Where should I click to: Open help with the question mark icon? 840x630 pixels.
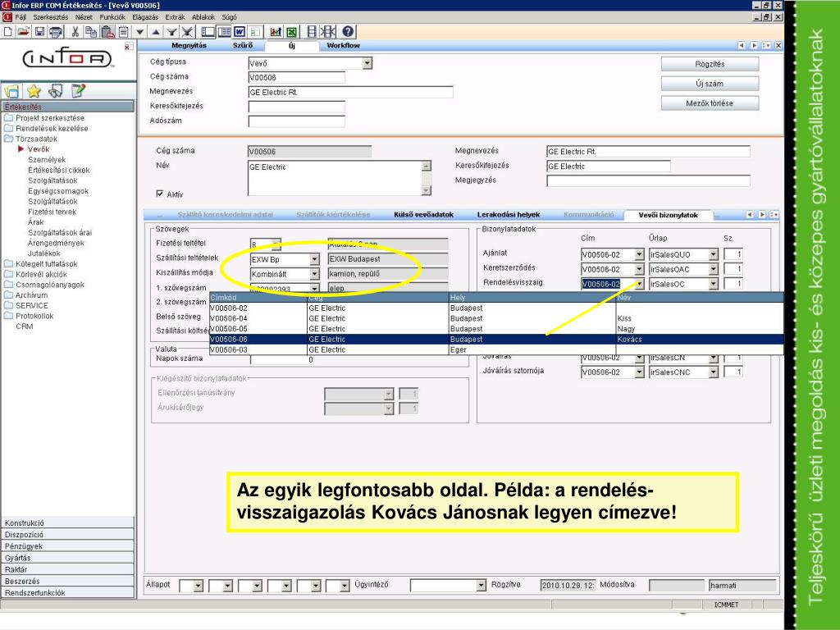[x=348, y=32]
